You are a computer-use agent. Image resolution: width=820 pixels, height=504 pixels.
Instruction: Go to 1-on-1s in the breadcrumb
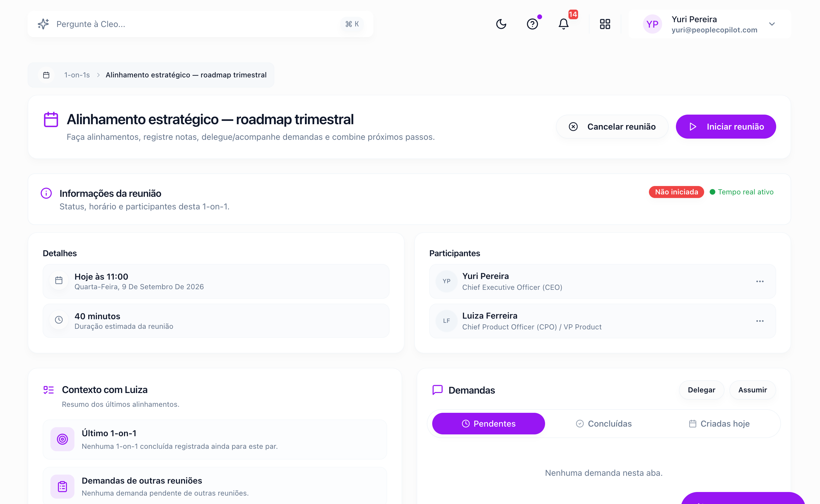pos(77,75)
